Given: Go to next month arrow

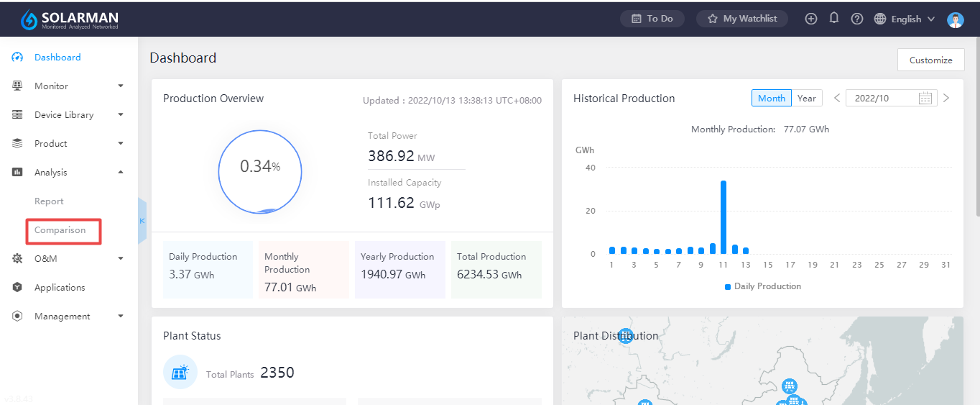Looking at the screenshot, I should (946, 98).
